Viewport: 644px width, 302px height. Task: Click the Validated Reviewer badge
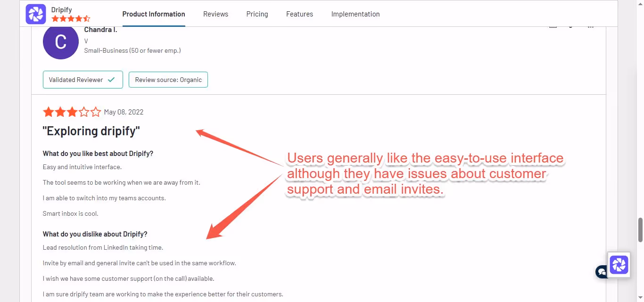pyautogui.click(x=83, y=80)
